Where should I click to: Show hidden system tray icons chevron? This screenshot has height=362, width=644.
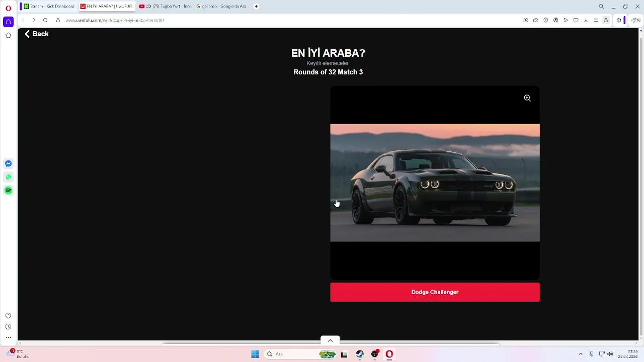coord(580,354)
